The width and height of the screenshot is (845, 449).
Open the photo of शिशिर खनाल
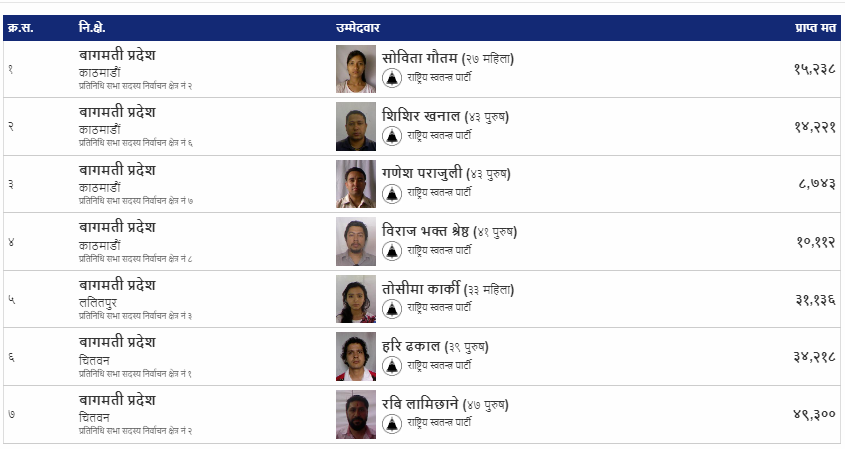(x=356, y=127)
